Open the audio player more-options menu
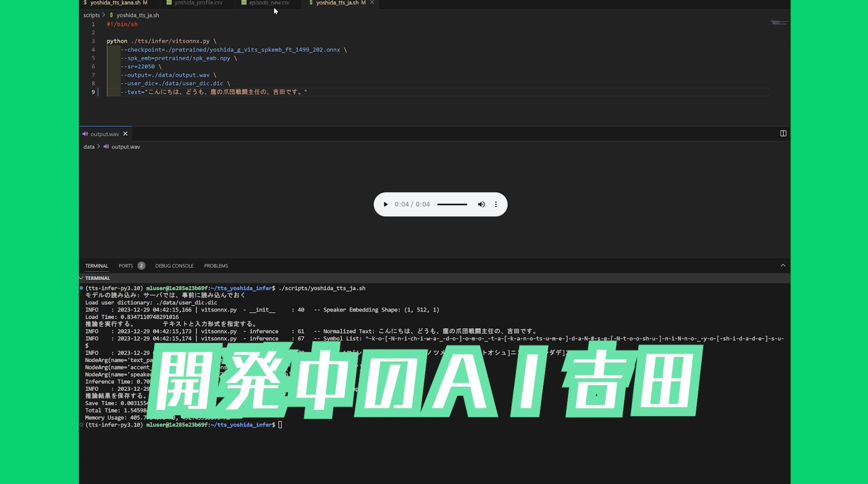Image resolution: width=868 pixels, height=484 pixels. tap(496, 204)
